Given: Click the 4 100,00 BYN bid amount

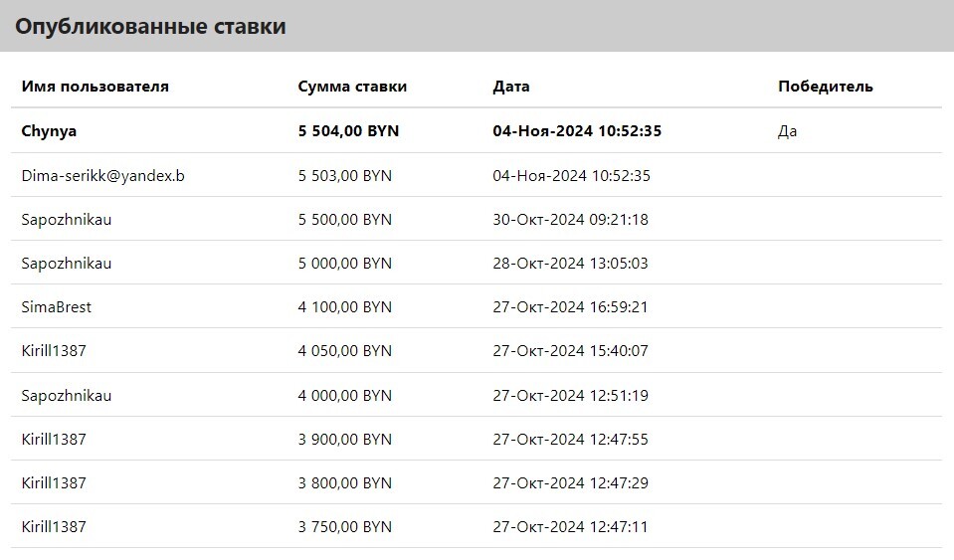Looking at the screenshot, I should pos(345,307).
